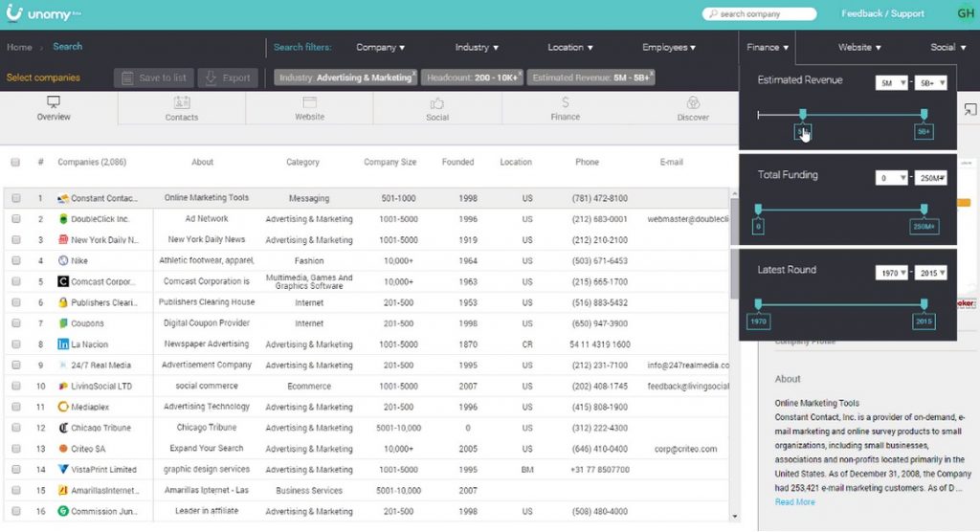The height and width of the screenshot is (532, 980).
Task: Click the expand panel icon beside Finance dropdown
Action: click(x=970, y=109)
